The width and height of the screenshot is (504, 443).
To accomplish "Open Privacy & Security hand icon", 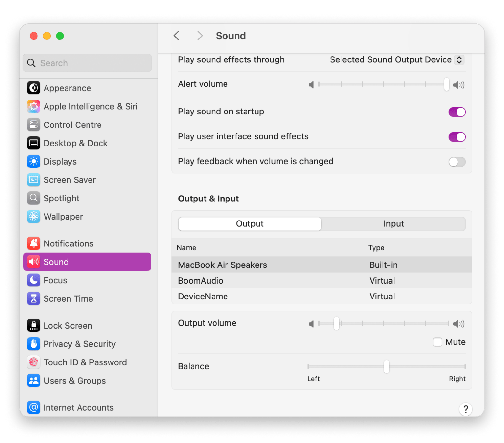I will click(34, 344).
